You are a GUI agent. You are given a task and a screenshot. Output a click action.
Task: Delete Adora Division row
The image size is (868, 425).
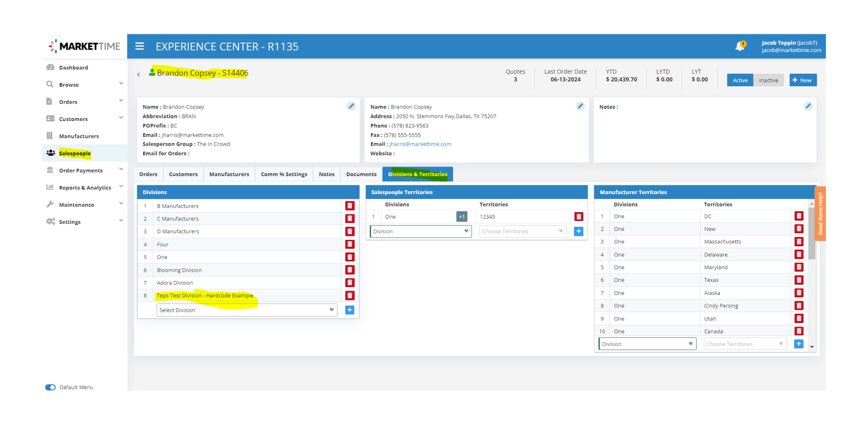[x=350, y=283]
